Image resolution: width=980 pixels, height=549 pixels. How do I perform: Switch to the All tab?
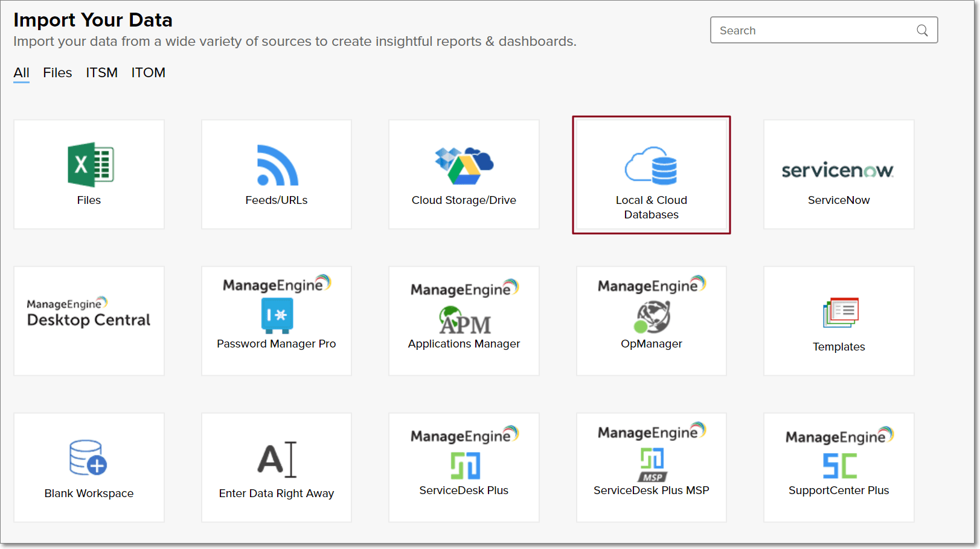click(21, 73)
